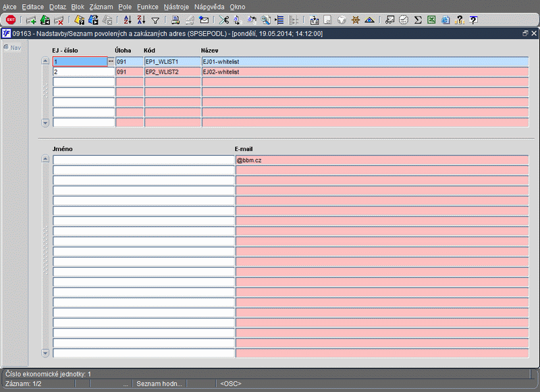The width and height of the screenshot is (540, 392).
Task: Click the filter funnel icon
Action: (x=155, y=21)
